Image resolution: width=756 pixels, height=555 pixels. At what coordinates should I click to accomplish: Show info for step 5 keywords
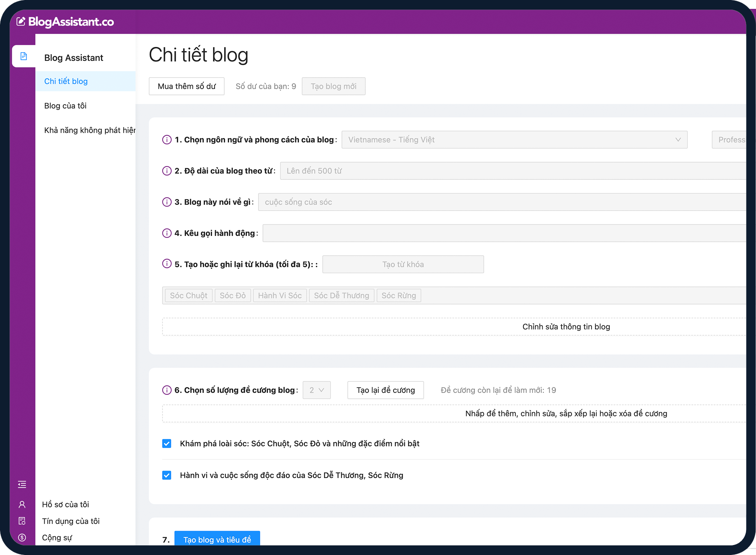(167, 264)
